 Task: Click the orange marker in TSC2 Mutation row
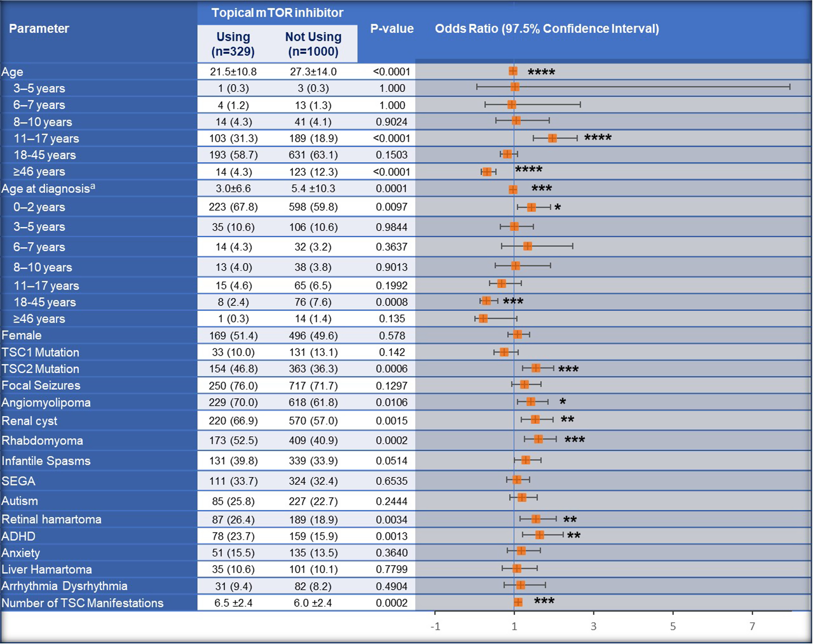coord(536,368)
